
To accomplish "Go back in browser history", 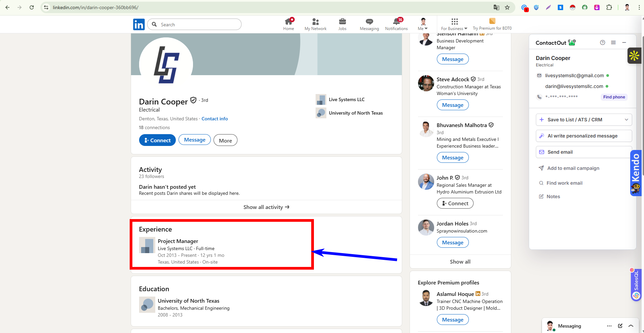I will coord(7,7).
